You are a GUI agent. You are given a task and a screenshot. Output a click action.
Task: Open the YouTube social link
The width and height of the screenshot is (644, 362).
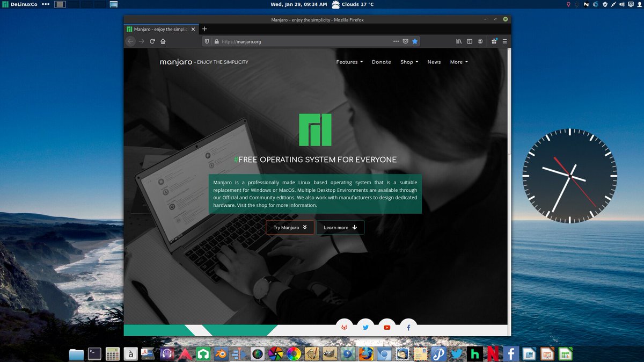[x=387, y=327]
